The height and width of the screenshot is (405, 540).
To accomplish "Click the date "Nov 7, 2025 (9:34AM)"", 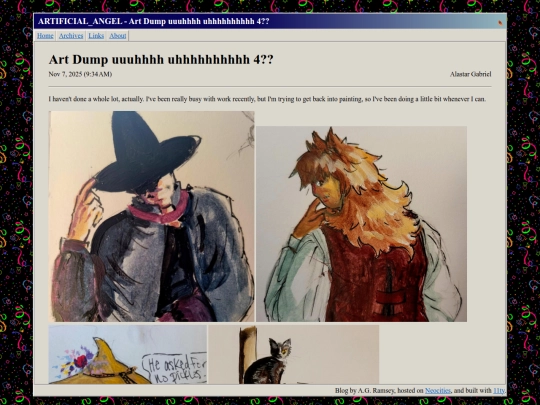I will point(80,74).
